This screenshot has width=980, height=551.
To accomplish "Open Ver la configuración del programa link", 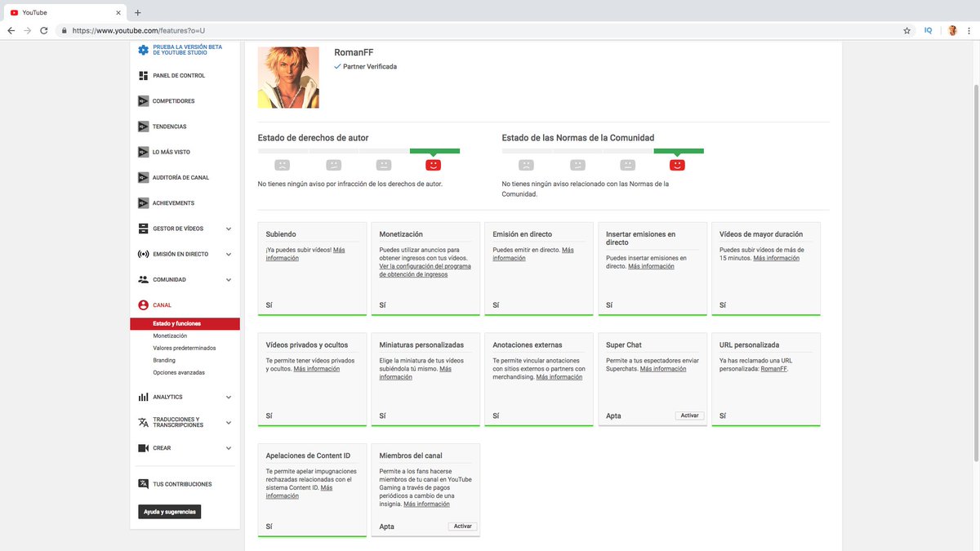I will [x=425, y=270].
